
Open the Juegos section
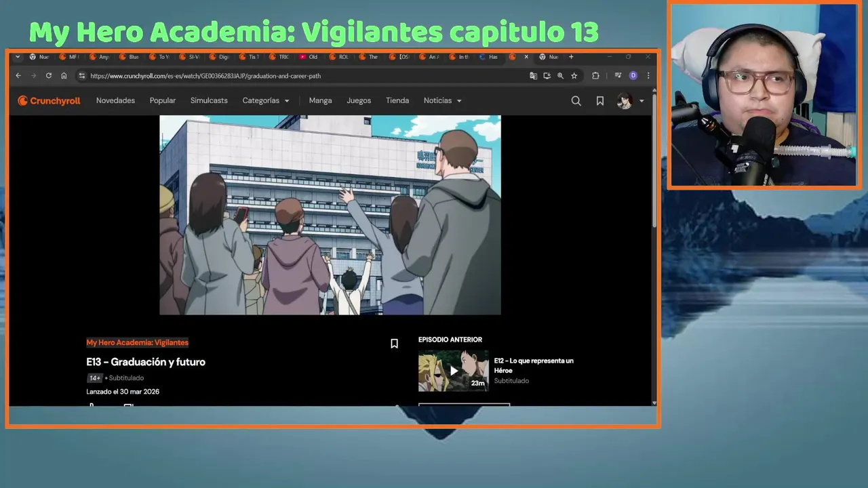[x=359, y=100]
